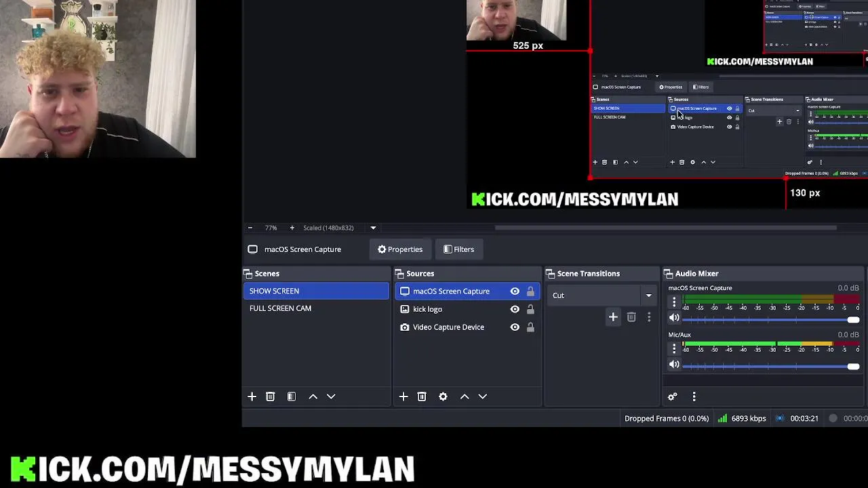Toggle the lock on kick logo source
Viewport: 868px width, 488px height.
pyautogui.click(x=530, y=309)
